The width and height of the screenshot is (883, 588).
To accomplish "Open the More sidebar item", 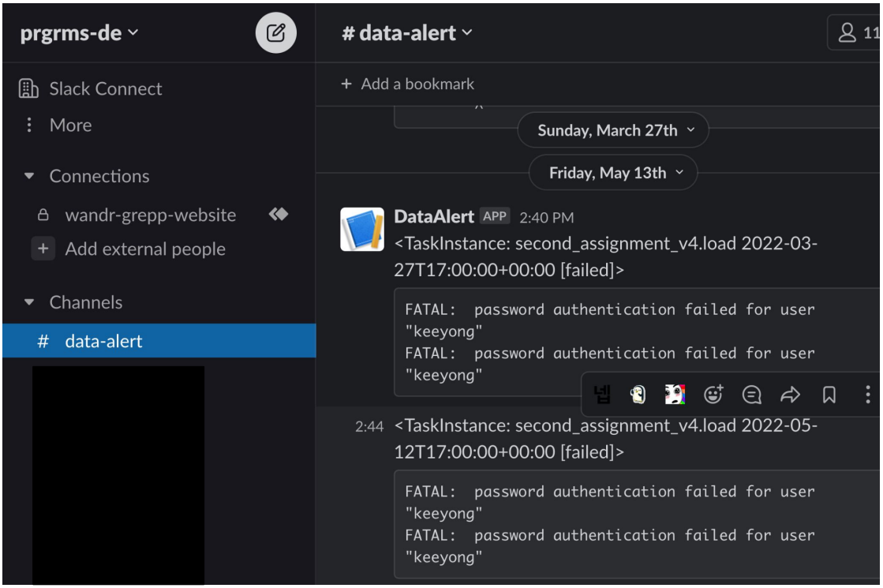I will click(x=70, y=125).
